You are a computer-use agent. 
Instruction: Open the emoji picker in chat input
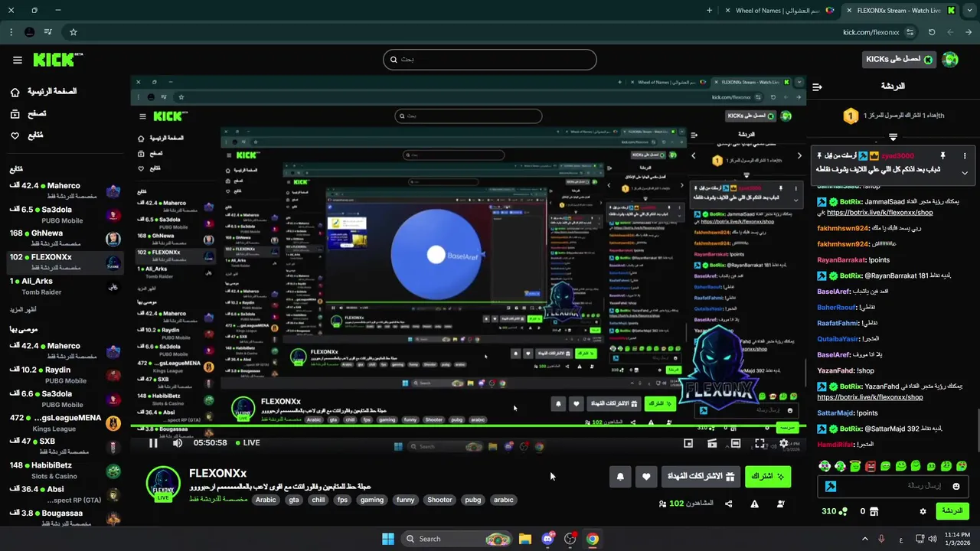(956, 486)
